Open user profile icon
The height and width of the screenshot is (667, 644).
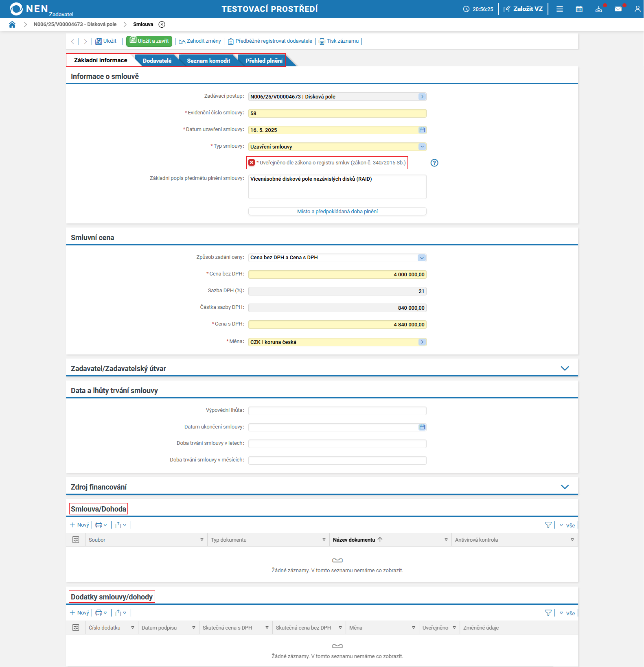tap(637, 9)
